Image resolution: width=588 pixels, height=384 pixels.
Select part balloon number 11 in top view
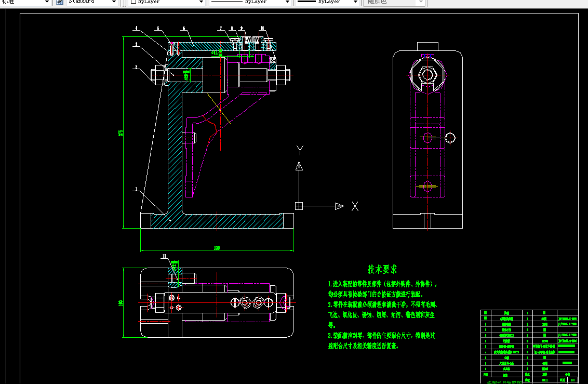164,257
